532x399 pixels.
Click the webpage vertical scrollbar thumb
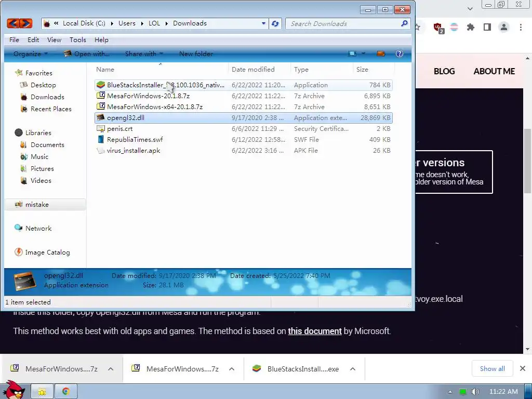point(527,161)
